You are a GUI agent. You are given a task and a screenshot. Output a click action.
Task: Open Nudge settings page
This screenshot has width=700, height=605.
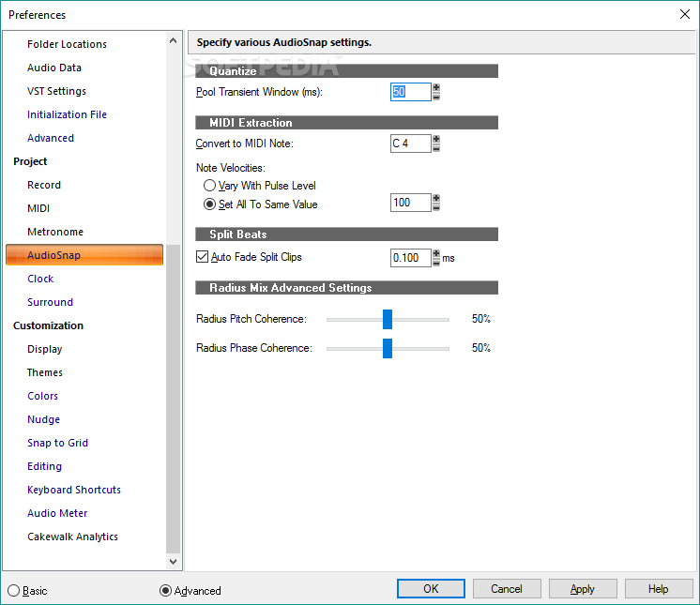43,419
